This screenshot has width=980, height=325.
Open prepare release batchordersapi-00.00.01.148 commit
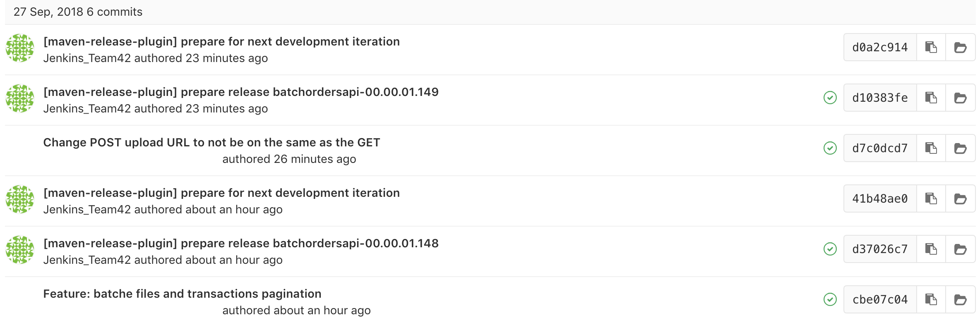[241, 244]
